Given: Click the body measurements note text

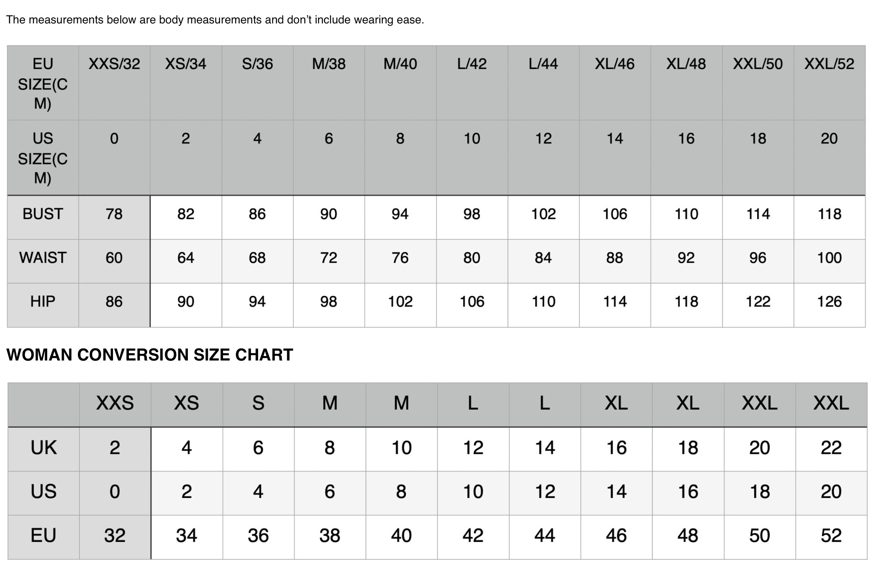Looking at the screenshot, I should (215, 20).
